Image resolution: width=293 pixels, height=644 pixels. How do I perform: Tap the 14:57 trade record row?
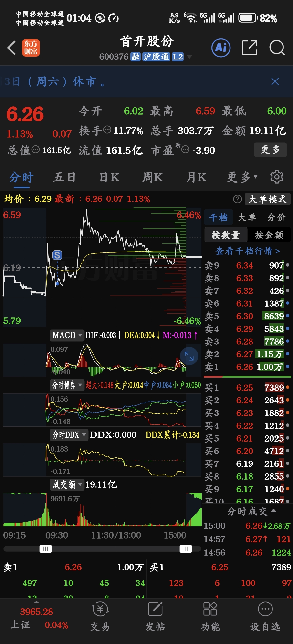247,539
